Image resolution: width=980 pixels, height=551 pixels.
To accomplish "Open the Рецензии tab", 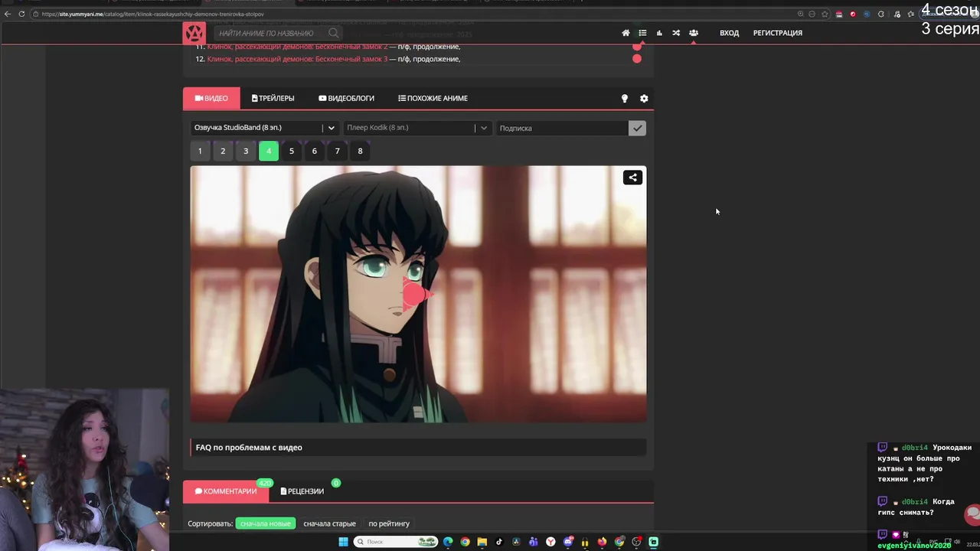I will (302, 491).
